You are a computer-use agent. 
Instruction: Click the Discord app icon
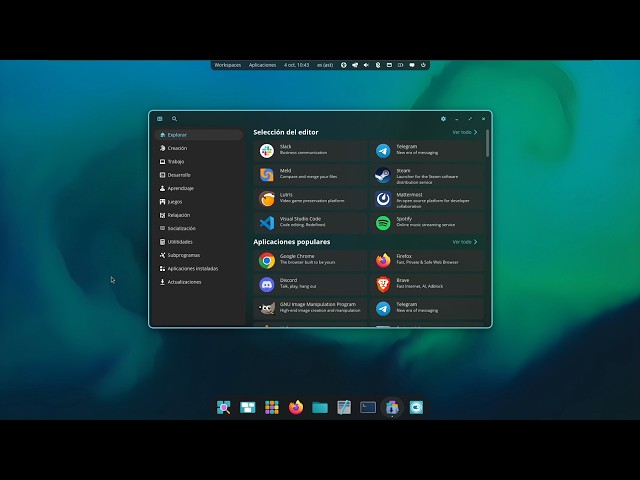[x=267, y=284]
